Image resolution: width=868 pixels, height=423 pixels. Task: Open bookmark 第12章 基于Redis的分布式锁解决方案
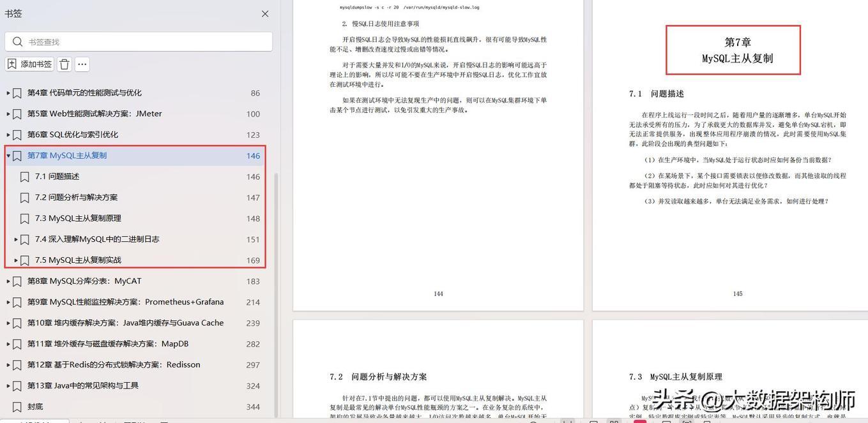(x=114, y=365)
